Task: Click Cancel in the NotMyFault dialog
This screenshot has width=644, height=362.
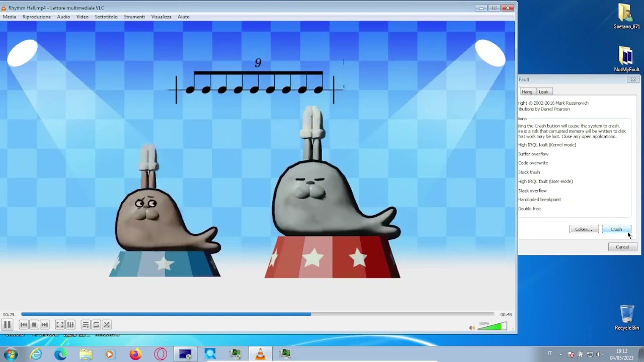Action: [622, 247]
